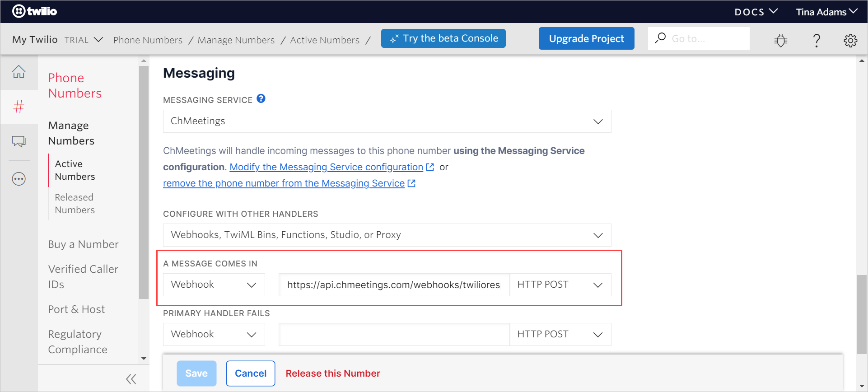The width and height of the screenshot is (868, 392).
Task: Open HTTP POST dropdown for primary handler fails
Action: [560, 334]
